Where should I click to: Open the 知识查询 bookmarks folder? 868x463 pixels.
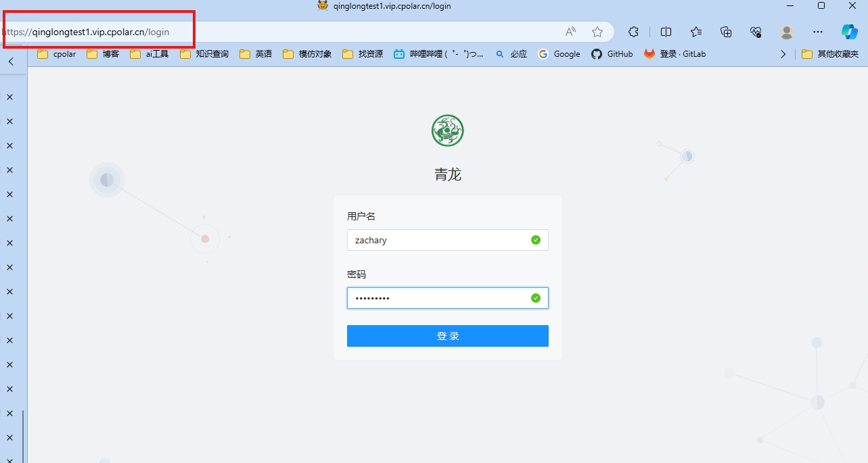[x=204, y=54]
